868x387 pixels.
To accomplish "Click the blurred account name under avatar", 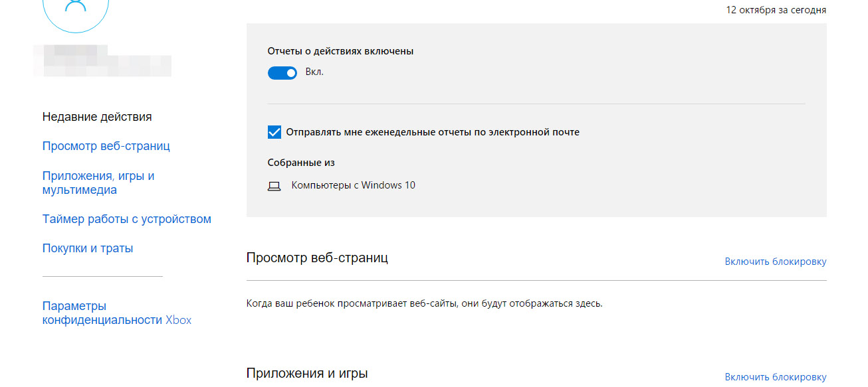I will 106,61.
